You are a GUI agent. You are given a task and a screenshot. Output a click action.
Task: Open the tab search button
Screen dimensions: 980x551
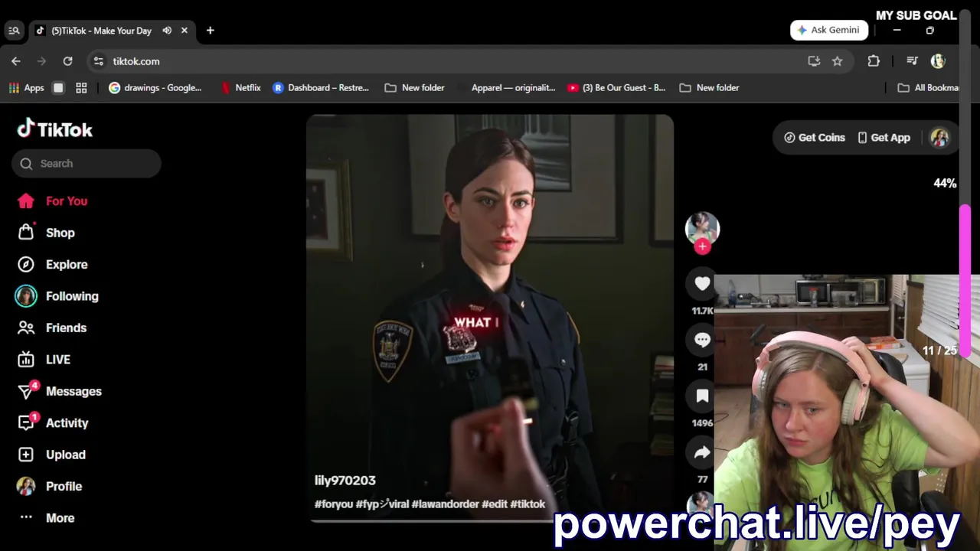coord(14,31)
